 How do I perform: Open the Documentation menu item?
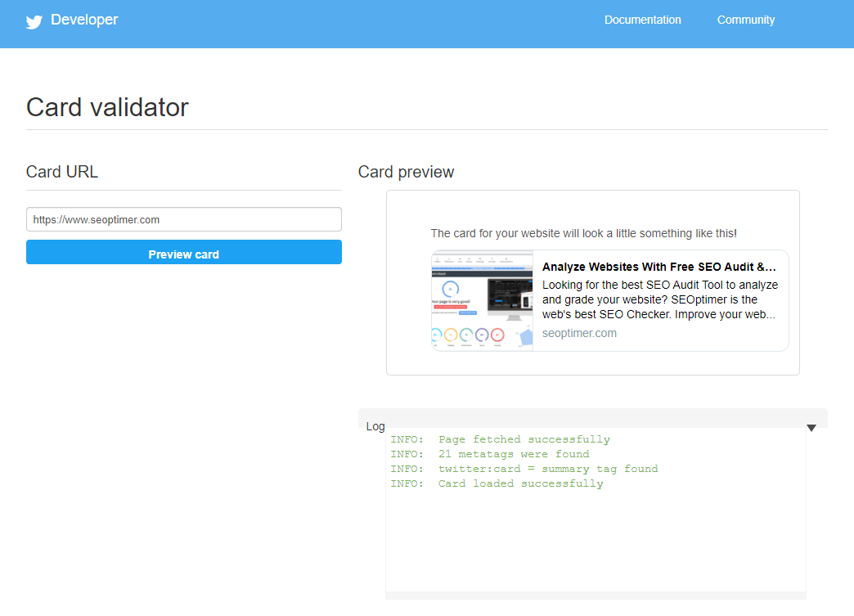coord(642,20)
